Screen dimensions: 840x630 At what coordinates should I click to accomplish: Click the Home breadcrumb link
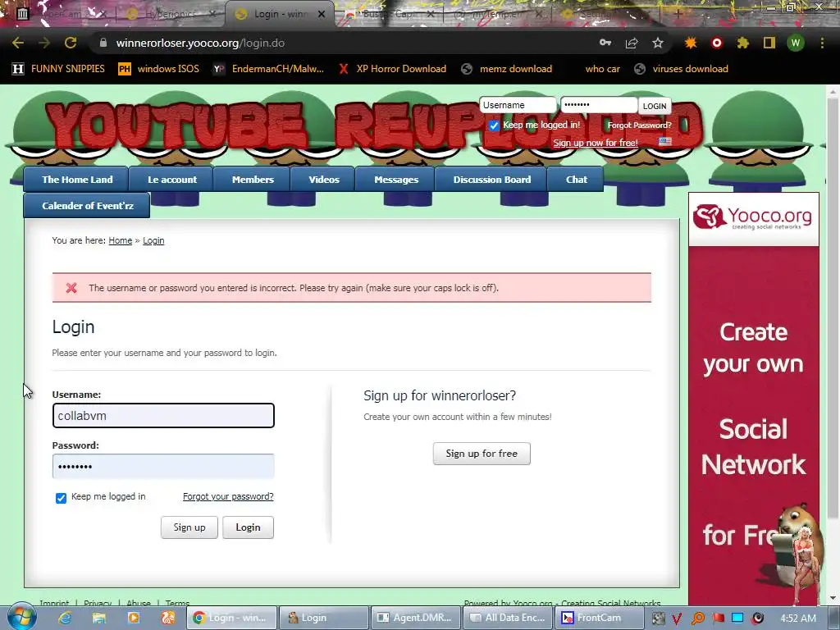[120, 240]
